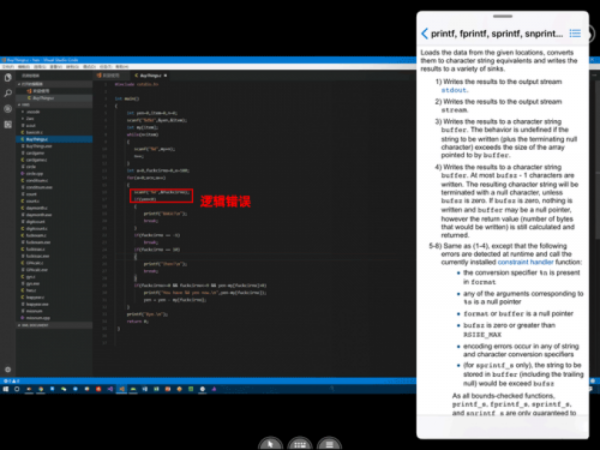Screen dimensions: 600x450
Task: Open the Explorer view in activity bar
Action: coord(8,78)
